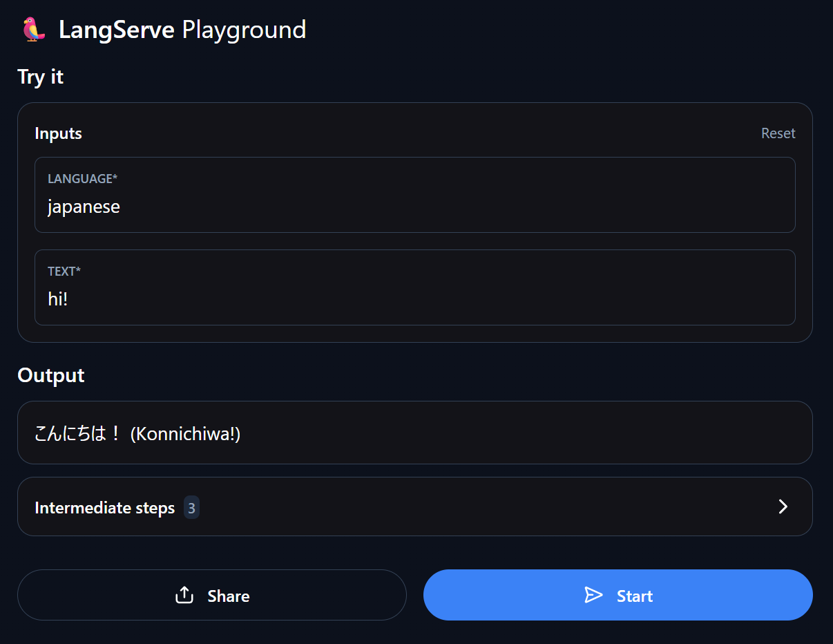833x644 pixels.
Task: Select the Konnichiwa translation output text
Action: pyautogui.click(x=137, y=434)
